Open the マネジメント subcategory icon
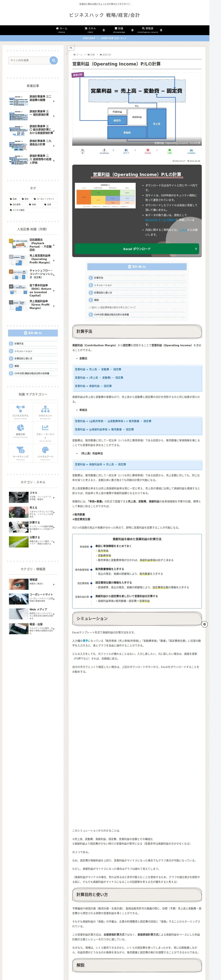Image resolution: width=221 pixels, height=980 pixels. (x=45, y=409)
